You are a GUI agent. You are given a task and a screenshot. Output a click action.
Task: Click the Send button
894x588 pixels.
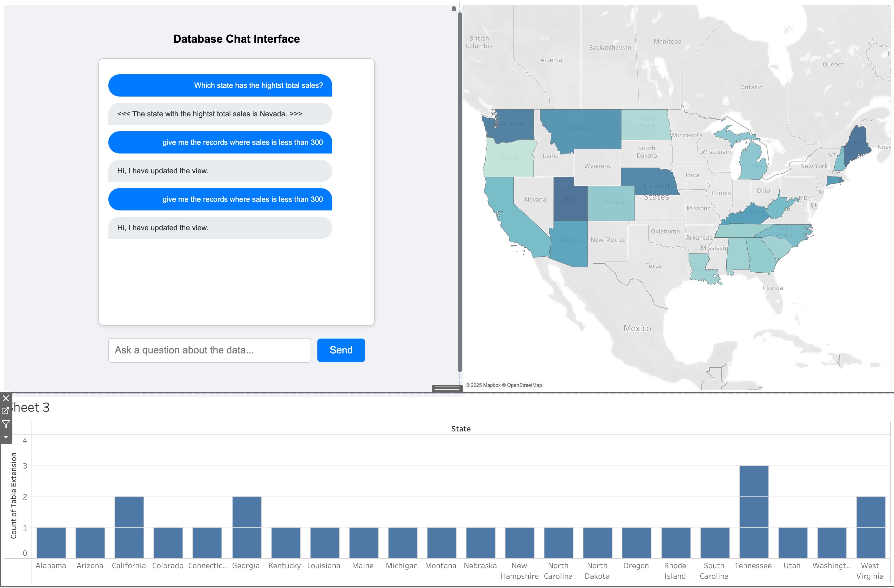[x=341, y=350]
